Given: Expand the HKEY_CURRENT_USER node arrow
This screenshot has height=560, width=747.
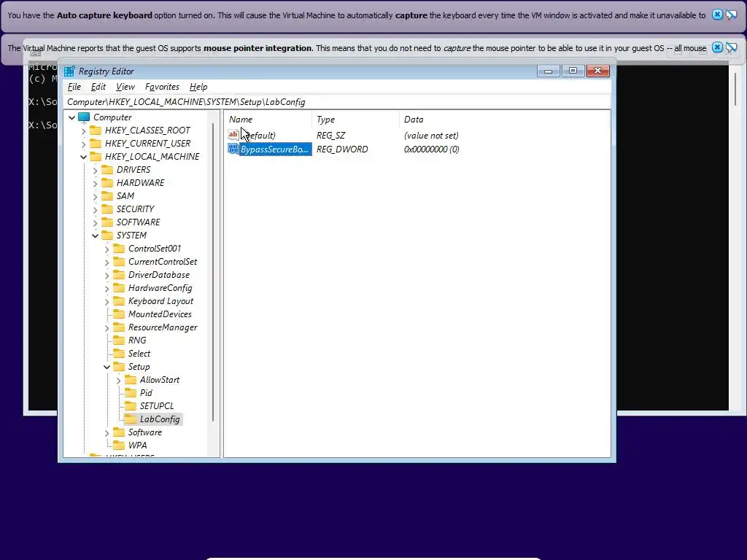Looking at the screenshot, I should (83, 144).
